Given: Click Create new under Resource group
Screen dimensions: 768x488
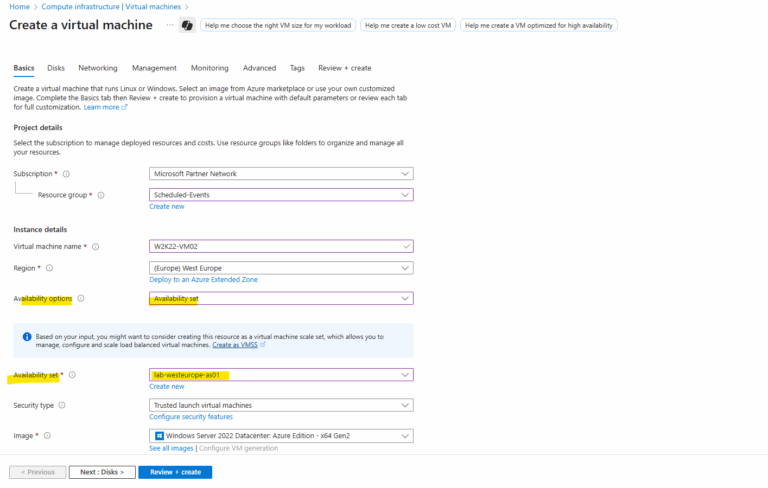Looking at the screenshot, I should 167,207.
